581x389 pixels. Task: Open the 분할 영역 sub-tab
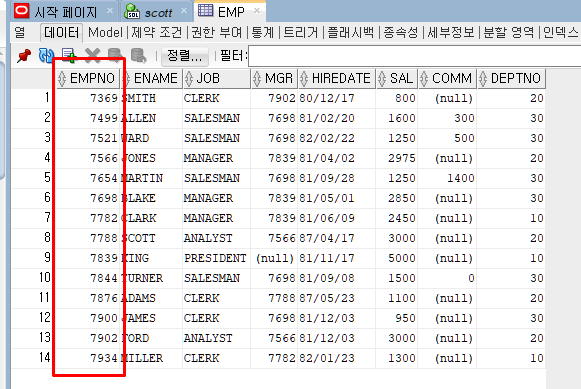point(508,33)
